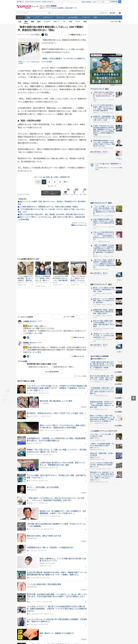Open the 東京ドームライブ帰り recommended article
138x644 pixels.
(63, 427)
